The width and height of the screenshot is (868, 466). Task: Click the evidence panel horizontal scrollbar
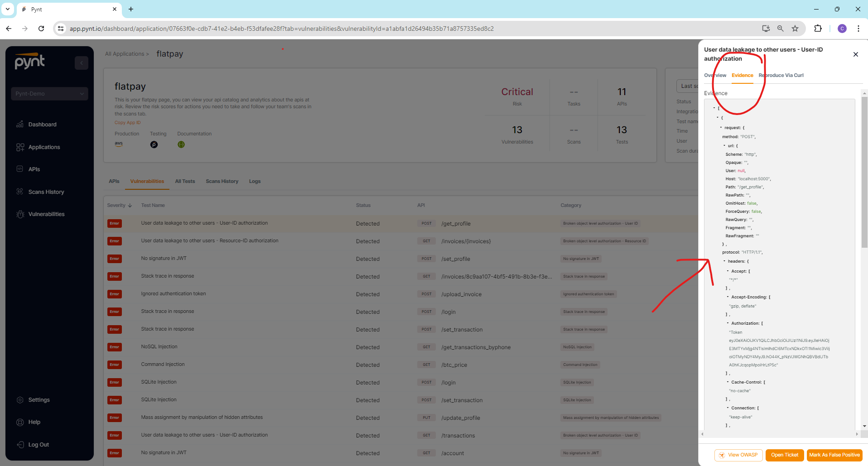(779, 434)
